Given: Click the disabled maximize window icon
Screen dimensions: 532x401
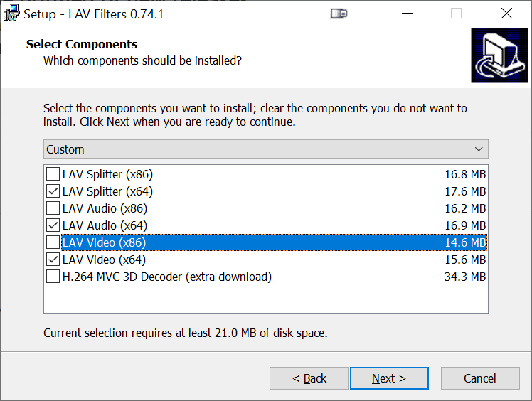Looking at the screenshot, I should click(x=456, y=14).
